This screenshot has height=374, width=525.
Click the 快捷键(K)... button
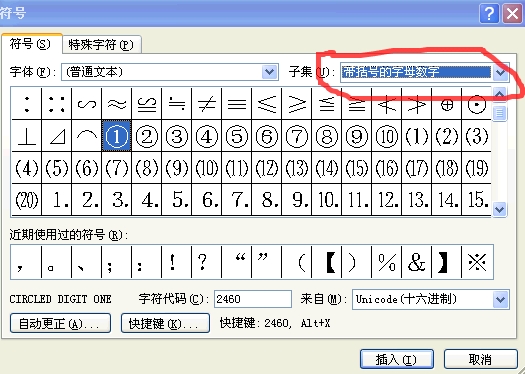point(165,323)
